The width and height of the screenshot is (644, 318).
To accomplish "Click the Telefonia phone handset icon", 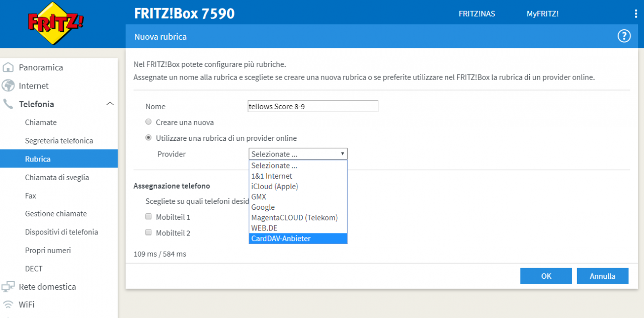I will [8, 104].
